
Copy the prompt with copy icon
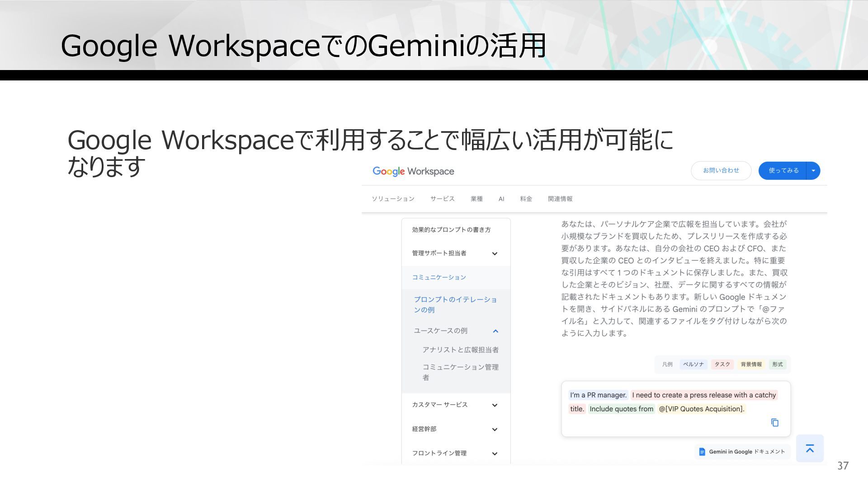[x=774, y=422]
